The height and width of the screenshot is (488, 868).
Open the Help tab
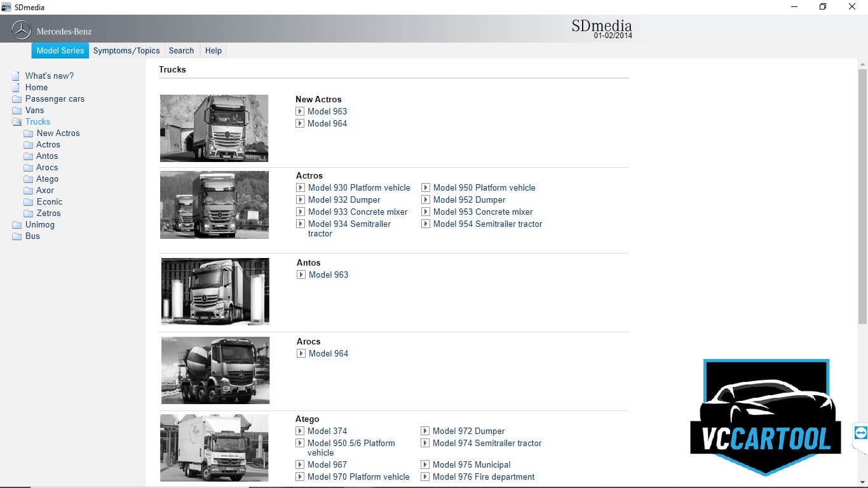coord(214,51)
